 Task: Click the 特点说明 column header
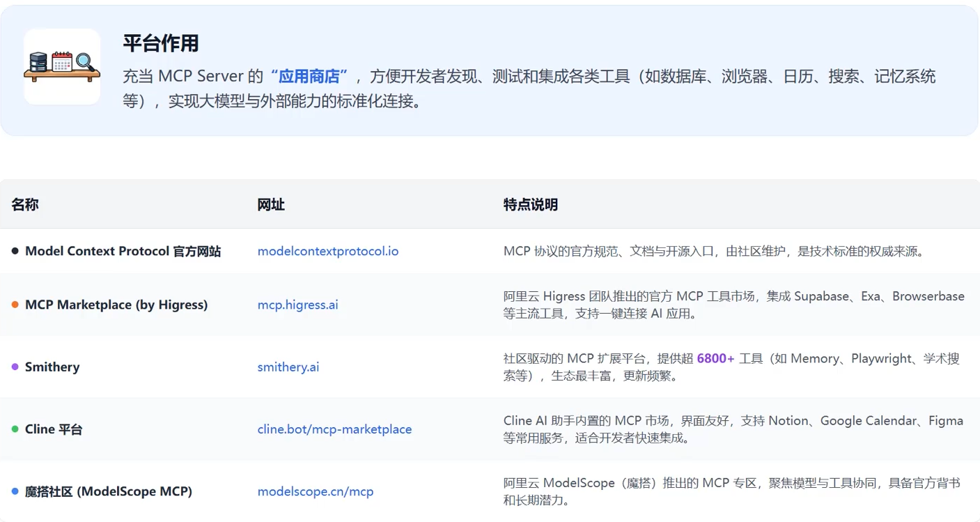[x=531, y=204]
